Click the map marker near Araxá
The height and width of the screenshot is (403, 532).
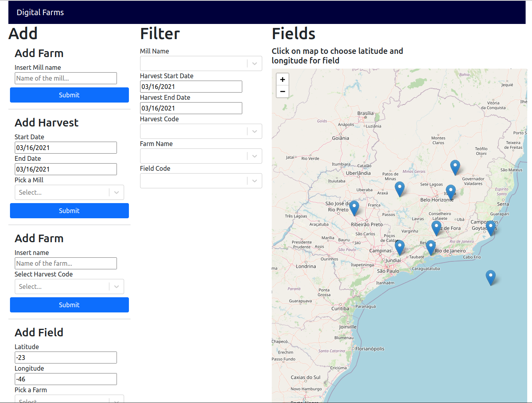click(x=399, y=189)
